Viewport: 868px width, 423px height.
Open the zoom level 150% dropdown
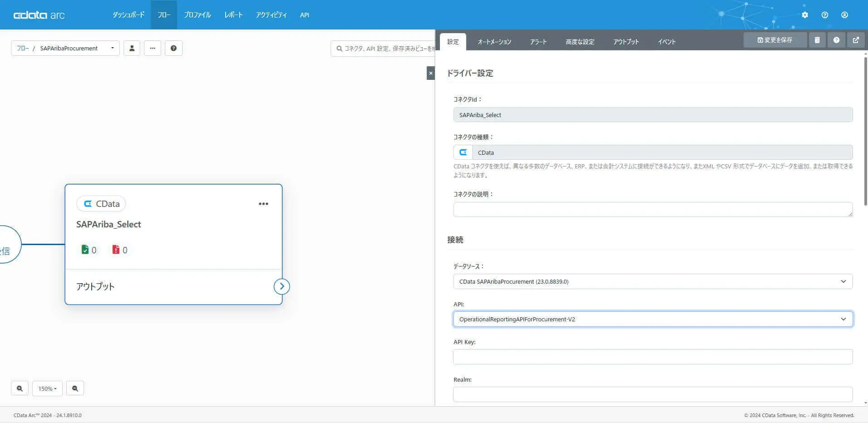coord(47,389)
